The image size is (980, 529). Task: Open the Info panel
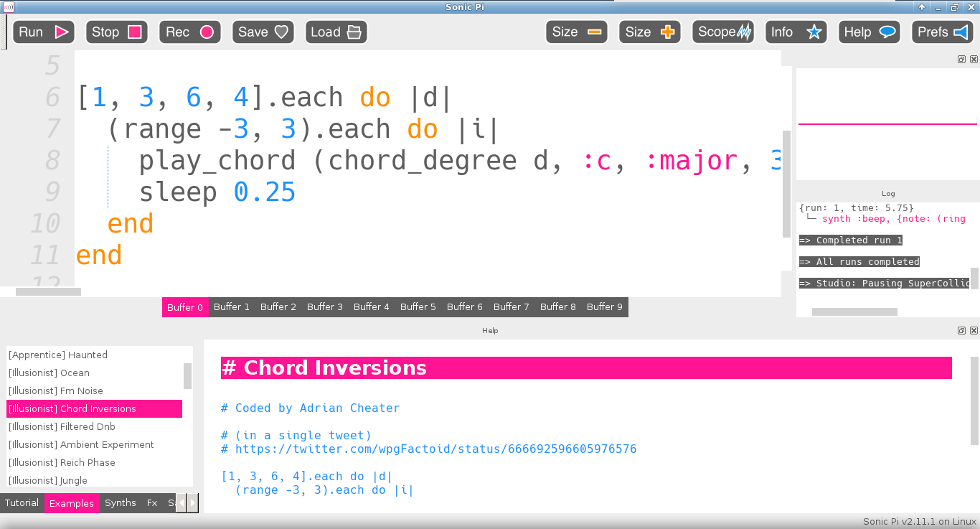[796, 32]
